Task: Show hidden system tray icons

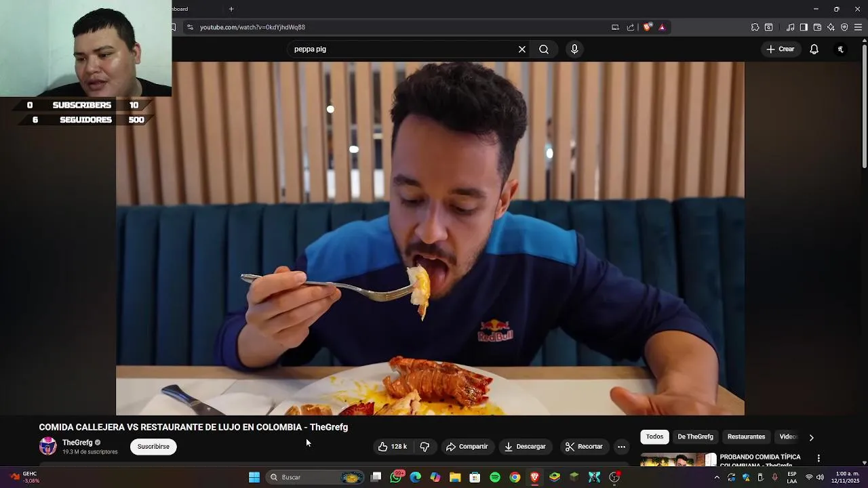Action: (717, 477)
